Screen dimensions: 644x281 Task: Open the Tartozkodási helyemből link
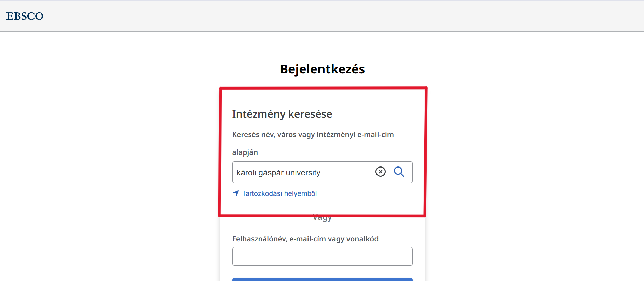(279, 193)
